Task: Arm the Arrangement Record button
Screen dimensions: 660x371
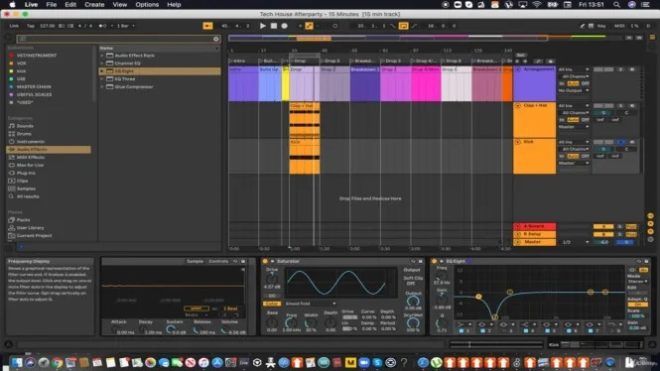Action: coord(285,26)
